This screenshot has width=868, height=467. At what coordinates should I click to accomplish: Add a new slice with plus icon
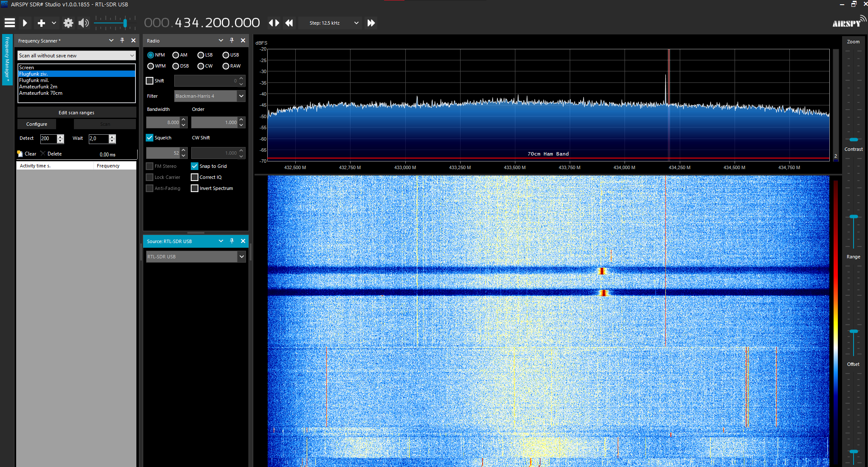pyautogui.click(x=41, y=23)
